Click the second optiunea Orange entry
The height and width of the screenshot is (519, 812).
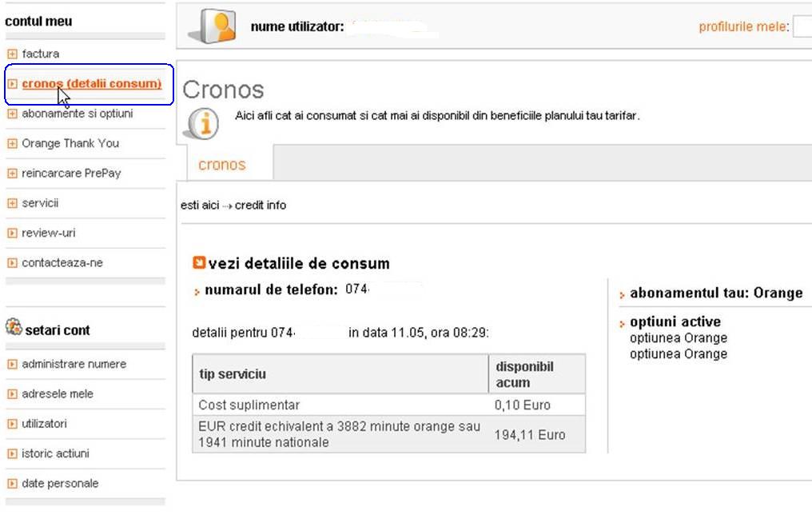[x=679, y=353]
